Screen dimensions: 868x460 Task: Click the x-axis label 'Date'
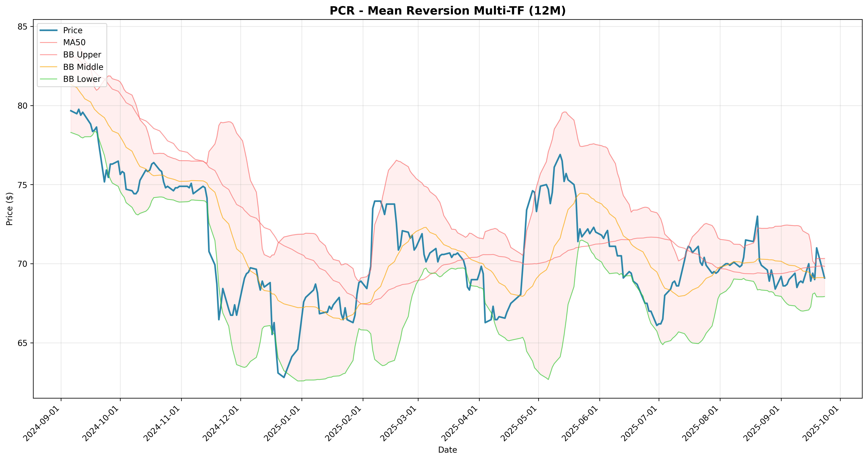point(447,450)
